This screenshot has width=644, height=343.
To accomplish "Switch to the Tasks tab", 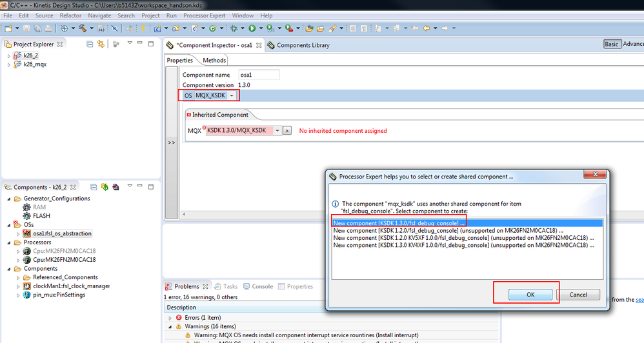I will click(225, 286).
